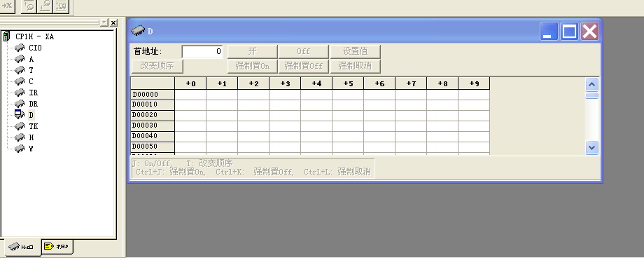
Task: Click the table's scroll down arrow
Action: [591, 147]
